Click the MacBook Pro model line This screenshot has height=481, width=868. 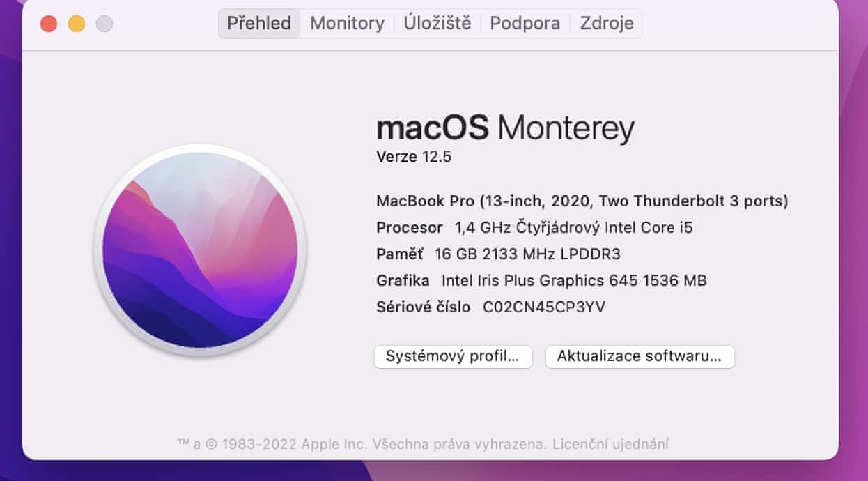pyautogui.click(x=582, y=201)
